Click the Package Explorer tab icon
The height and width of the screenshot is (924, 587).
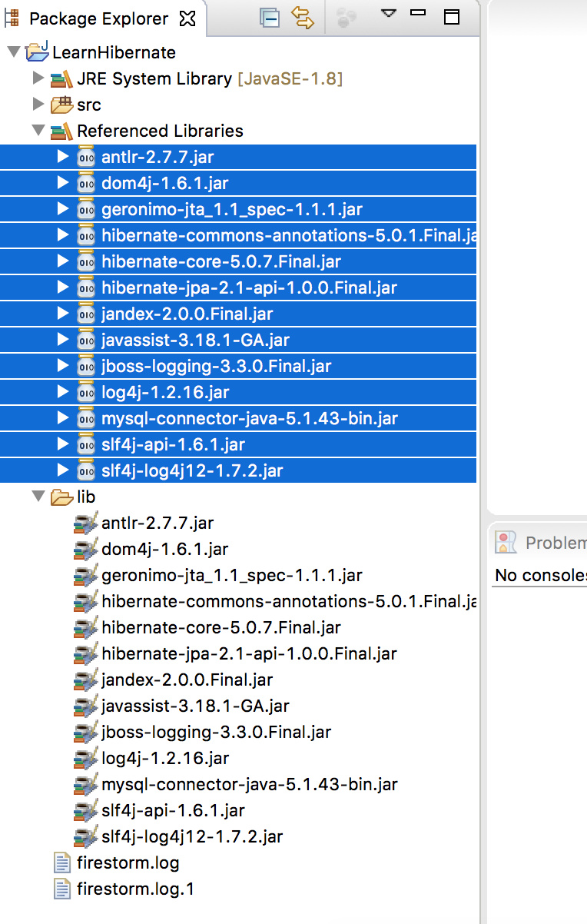12,18
